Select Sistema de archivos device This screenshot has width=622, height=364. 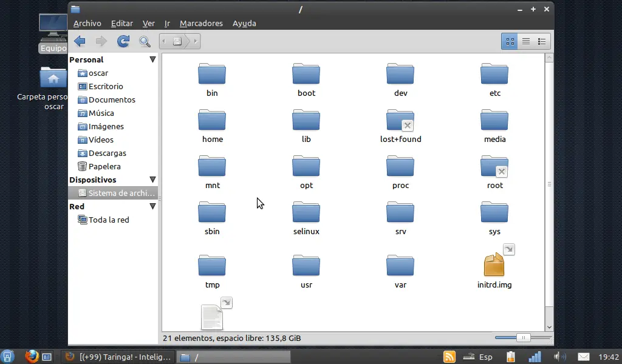click(113, 193)
